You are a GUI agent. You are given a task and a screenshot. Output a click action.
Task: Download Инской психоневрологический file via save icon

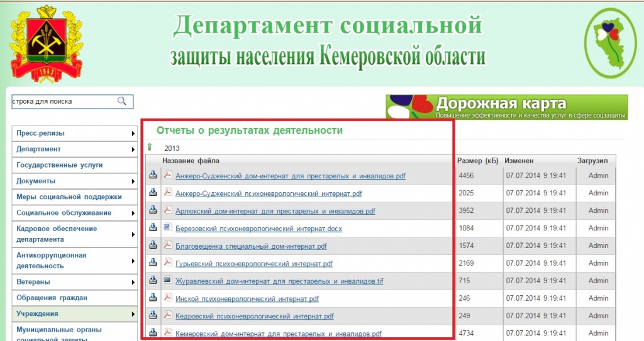(x=153, y=298)
